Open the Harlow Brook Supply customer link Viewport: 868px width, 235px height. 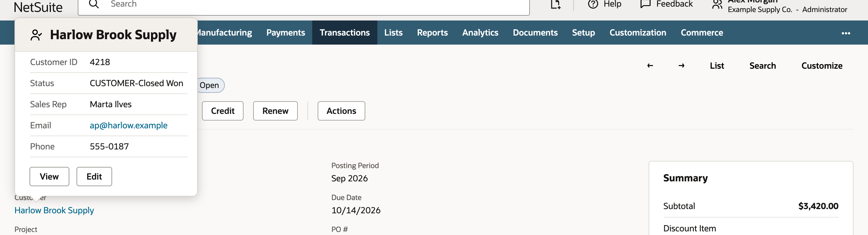click(x=54, y=210)
